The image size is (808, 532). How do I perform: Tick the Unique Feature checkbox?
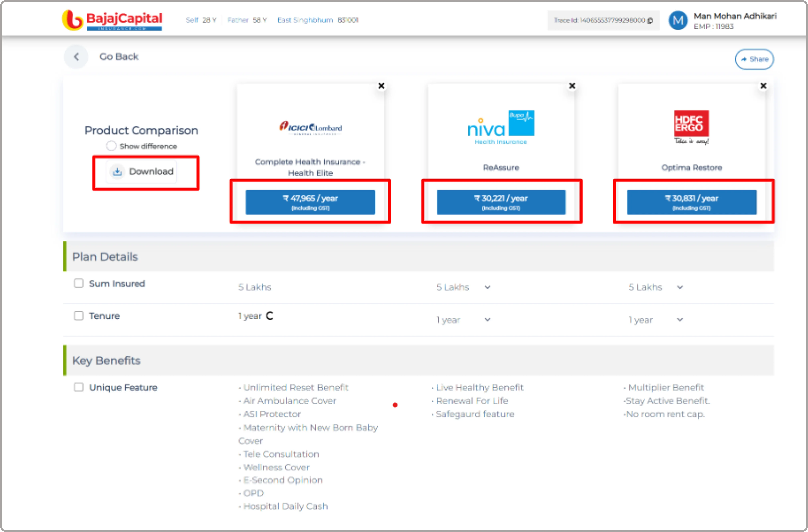coord(79,387)
